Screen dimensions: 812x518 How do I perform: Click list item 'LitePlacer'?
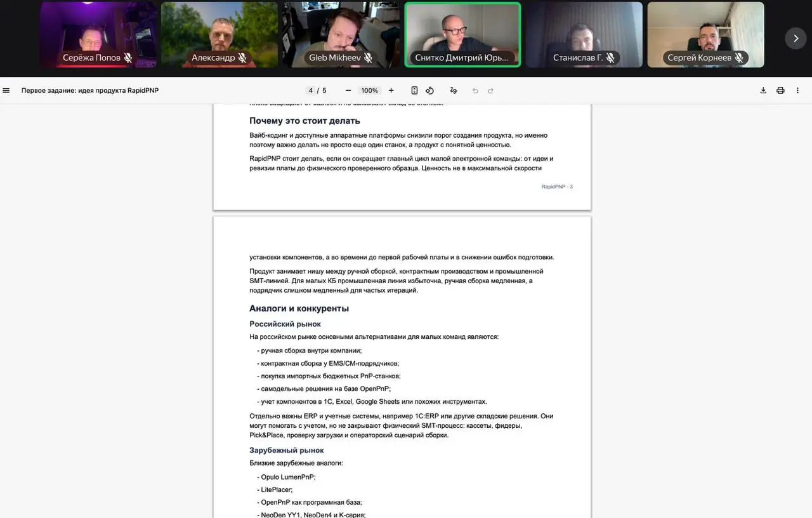tap(275, 490)
